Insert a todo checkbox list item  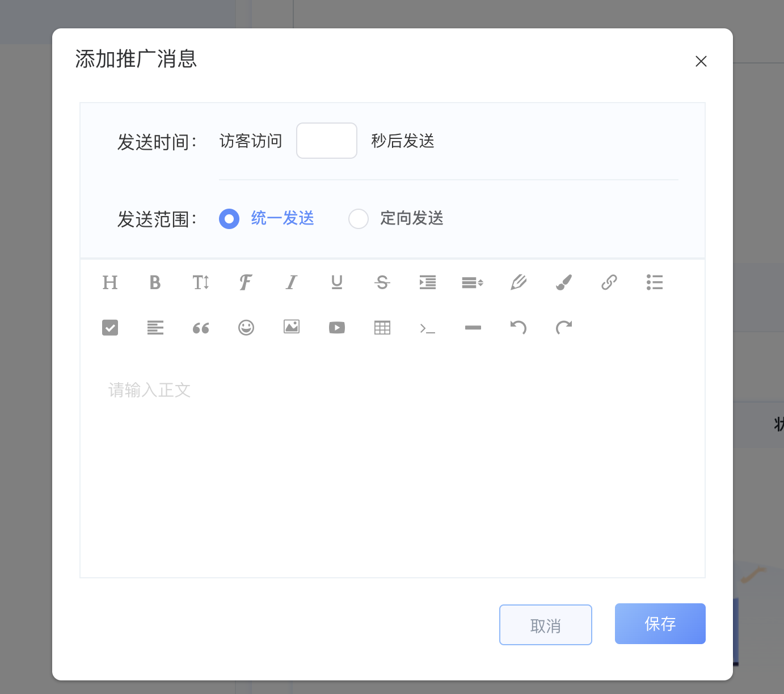110,328
